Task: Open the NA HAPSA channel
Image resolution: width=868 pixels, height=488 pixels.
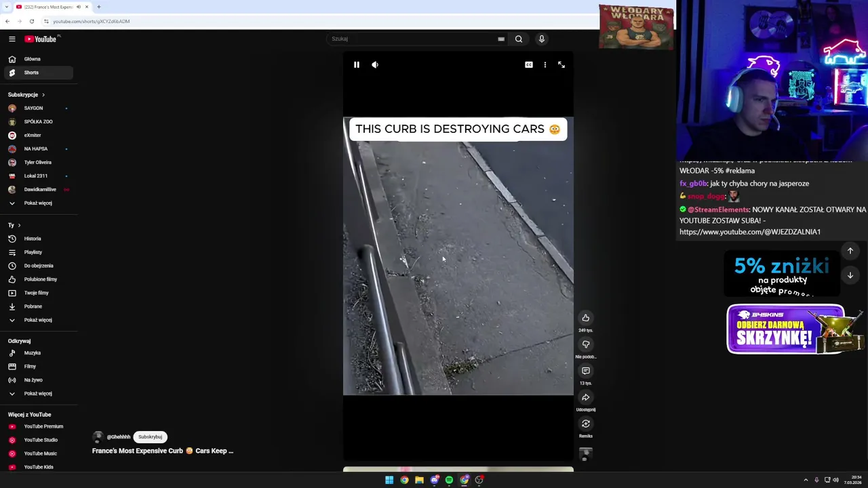Action: pyautogui.click(x=38, y=149)
